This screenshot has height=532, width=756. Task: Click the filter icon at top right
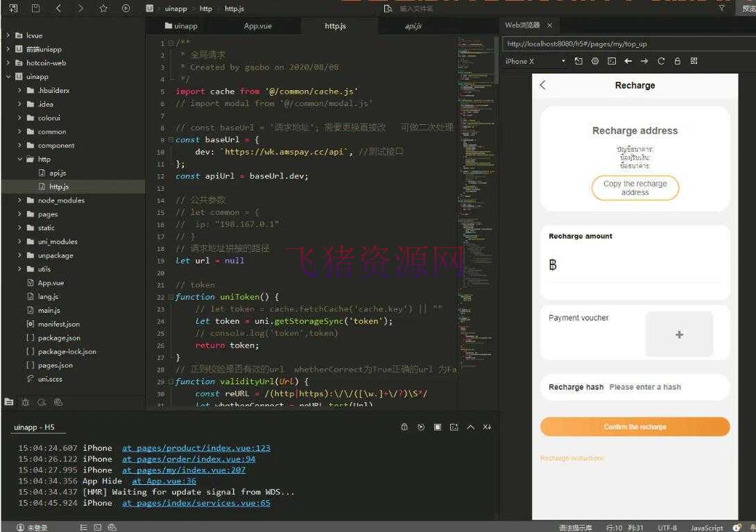tap(722, 8)
